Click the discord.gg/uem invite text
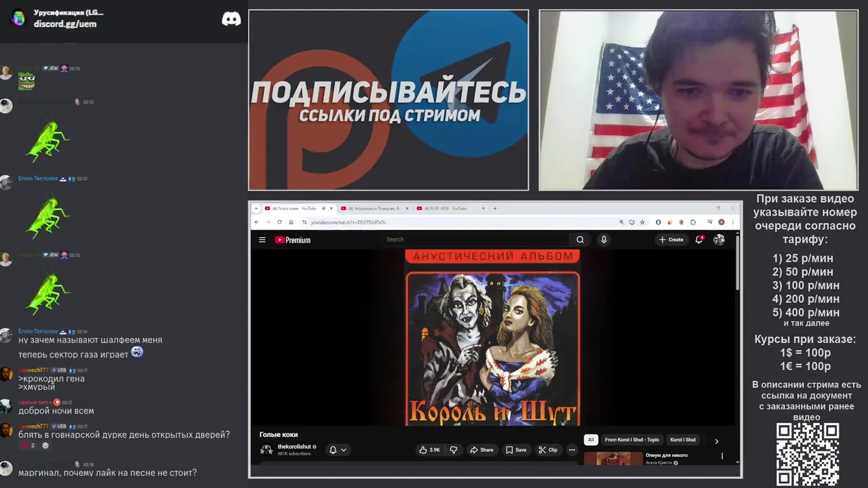868x488 pixels. coord(65,24)
